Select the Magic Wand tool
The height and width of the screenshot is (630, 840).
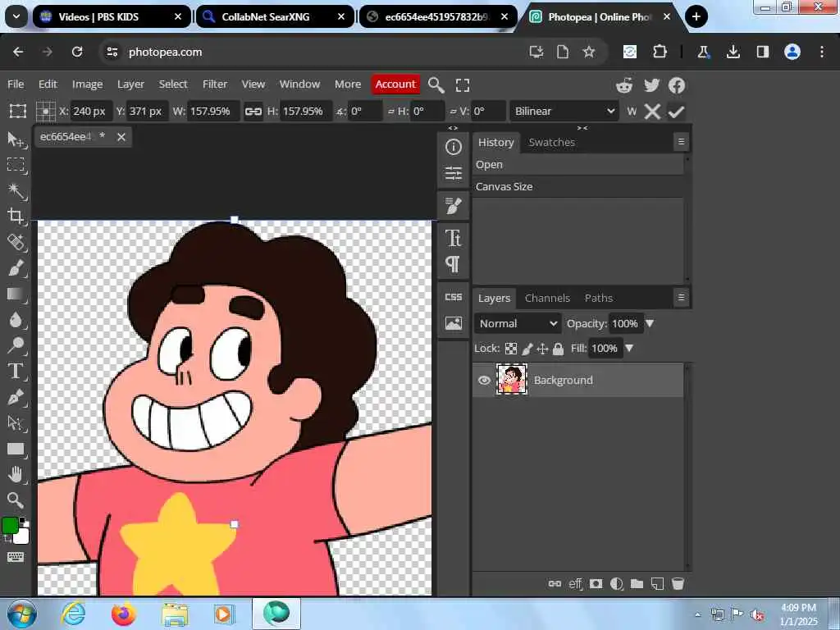(x=16, y=190)
